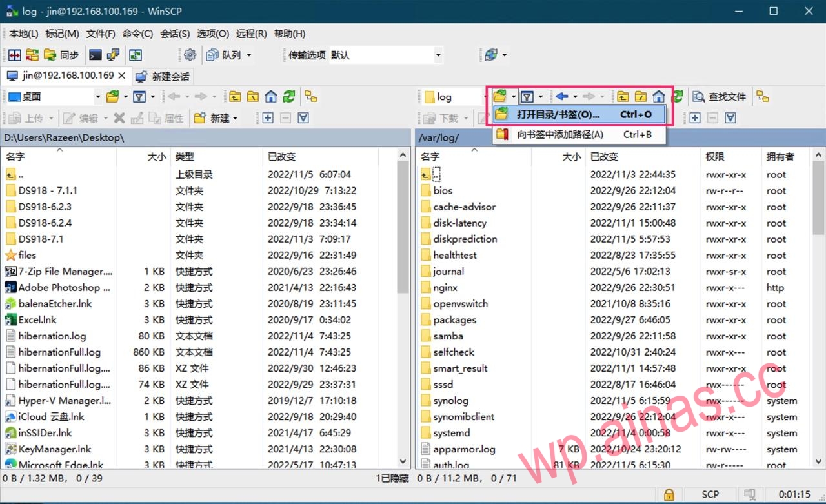This screenshot has height=504, width=826.
Task: Select the synolog folder in remote panel
Action: (x=450, y=401)
